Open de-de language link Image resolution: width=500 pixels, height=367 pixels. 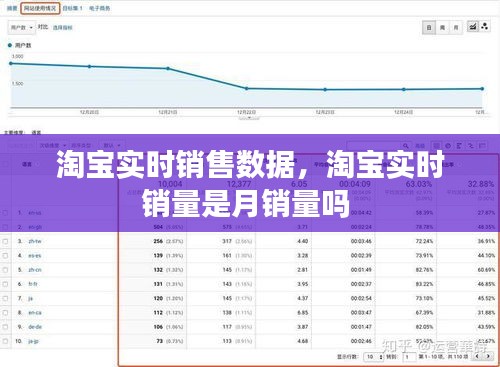point(35,327)
